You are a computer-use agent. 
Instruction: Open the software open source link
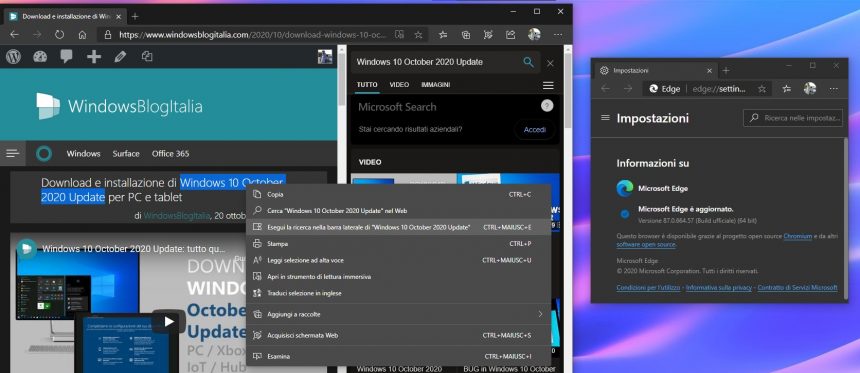click(x=646, y=244)
